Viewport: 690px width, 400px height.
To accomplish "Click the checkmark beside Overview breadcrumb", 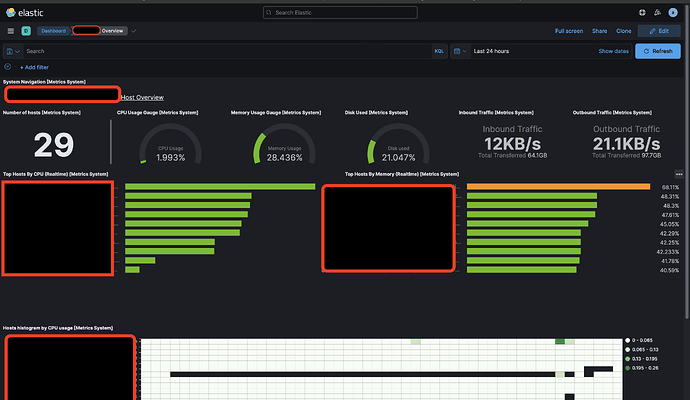I will 134,31.
